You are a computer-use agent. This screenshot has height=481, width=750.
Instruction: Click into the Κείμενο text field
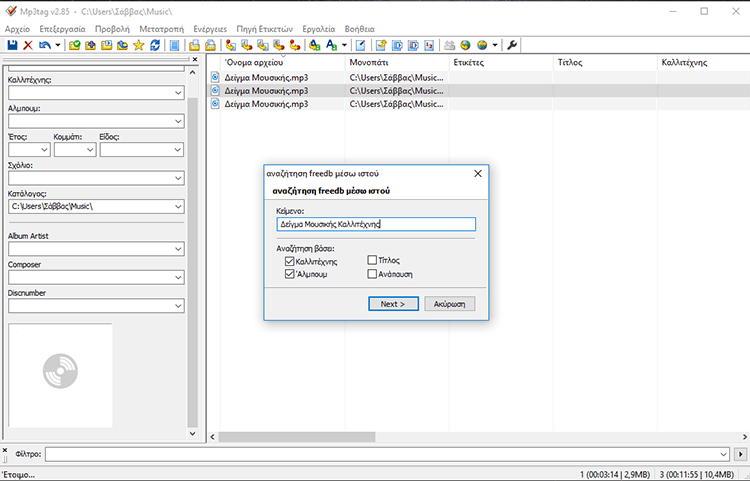(x=376, y=224)
